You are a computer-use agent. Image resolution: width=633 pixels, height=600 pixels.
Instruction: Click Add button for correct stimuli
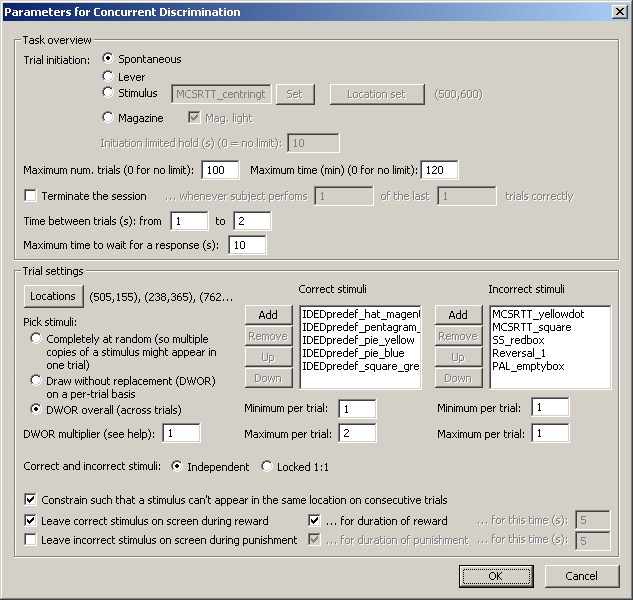(x=261, y=315)
